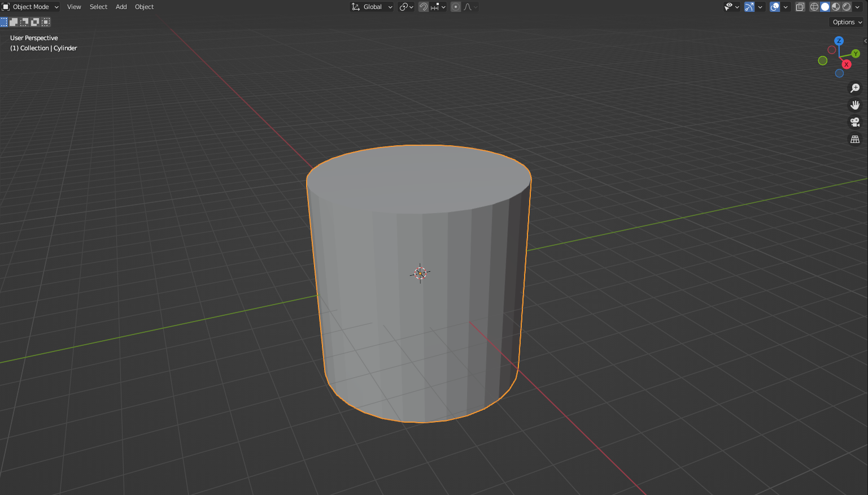Image resolution: width=868 pixels, height=495 pixels.
Task: Open the Object menu
Action: (x=144, y=7)
